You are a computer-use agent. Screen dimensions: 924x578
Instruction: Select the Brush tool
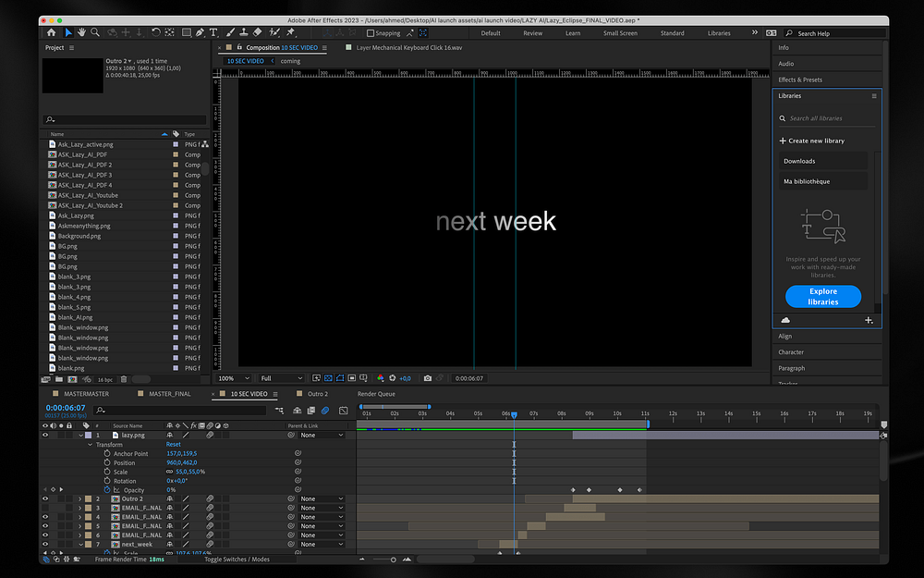(230, 33)
